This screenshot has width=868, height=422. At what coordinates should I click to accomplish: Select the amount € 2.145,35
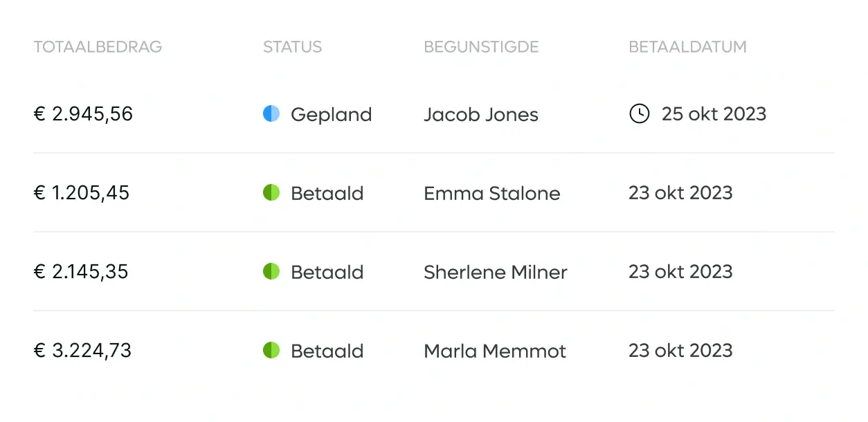click(81, 272)
